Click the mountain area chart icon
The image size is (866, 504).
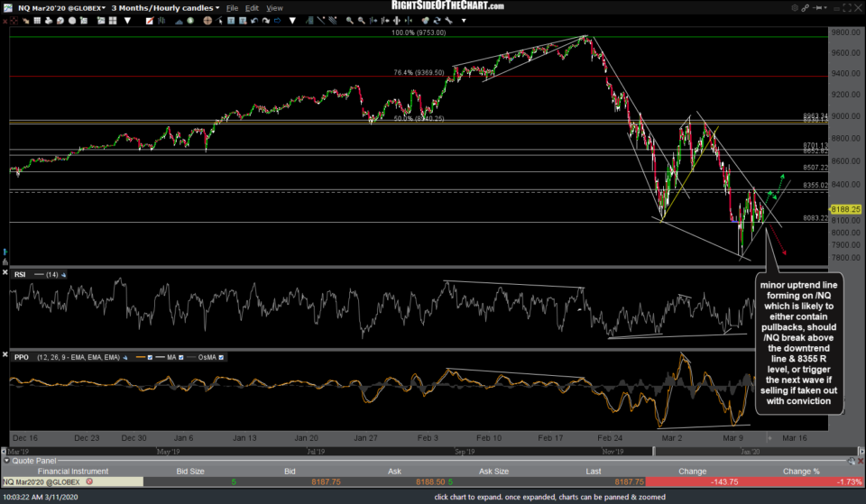(179, 21)
